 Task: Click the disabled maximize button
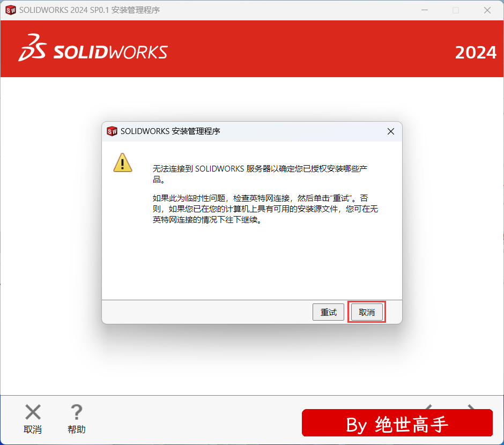tap(456, 10)
